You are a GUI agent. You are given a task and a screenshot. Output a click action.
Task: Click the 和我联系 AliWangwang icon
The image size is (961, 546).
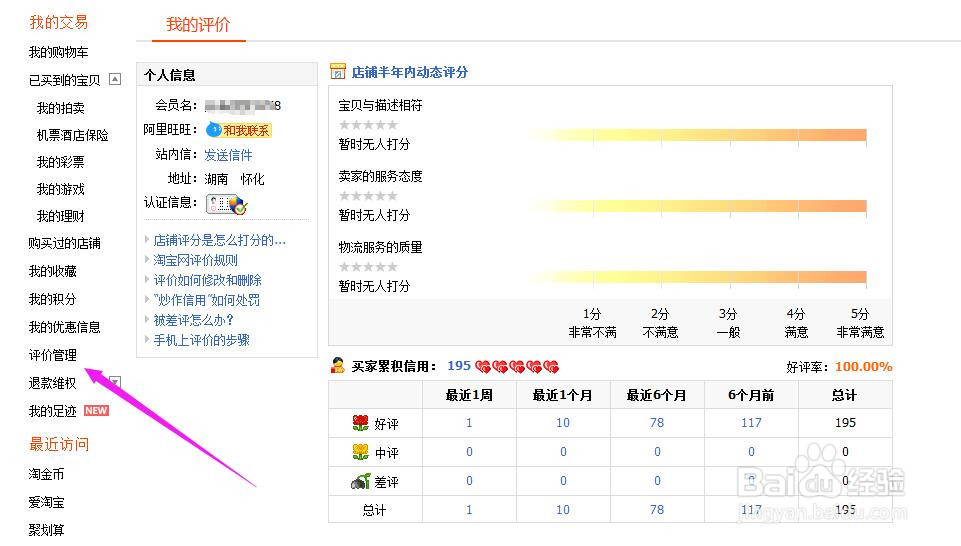[238, 130]
